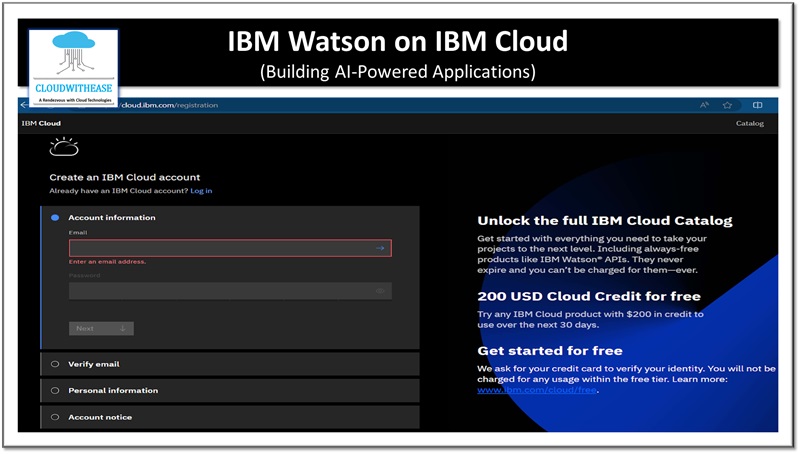Open the www.ibm.com/cloud/free link
800x454 pixels.
pos(537,390)
